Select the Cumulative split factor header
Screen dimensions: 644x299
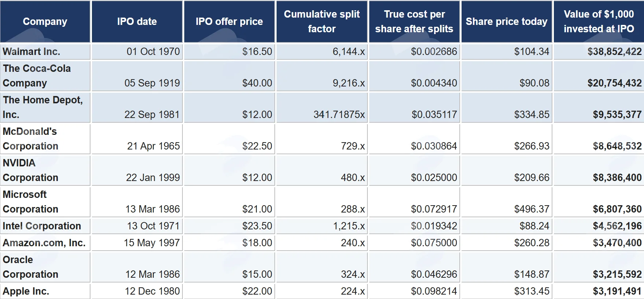(322, 22)
